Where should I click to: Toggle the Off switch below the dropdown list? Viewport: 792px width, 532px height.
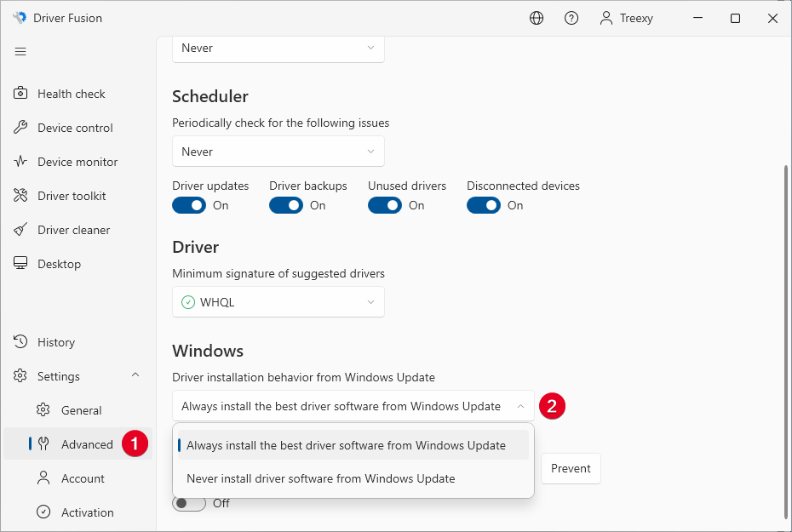189,503
